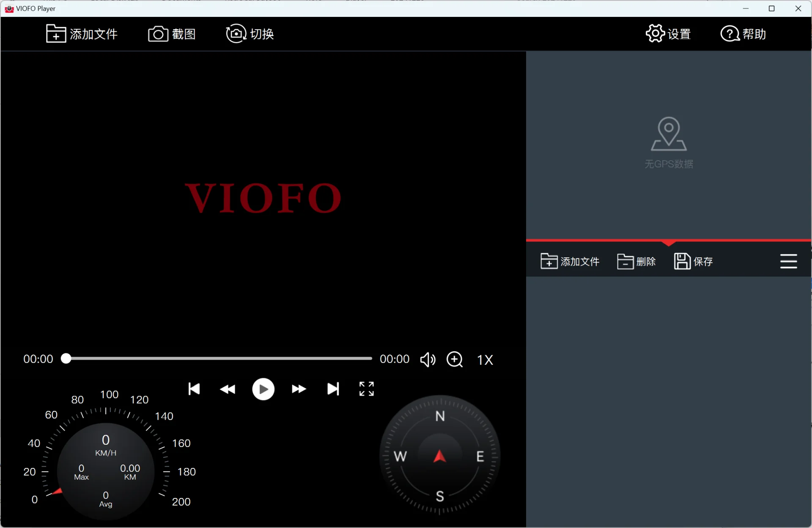Save the playlist with 保存 icon

pyautogui.click(x=693, y=261)
